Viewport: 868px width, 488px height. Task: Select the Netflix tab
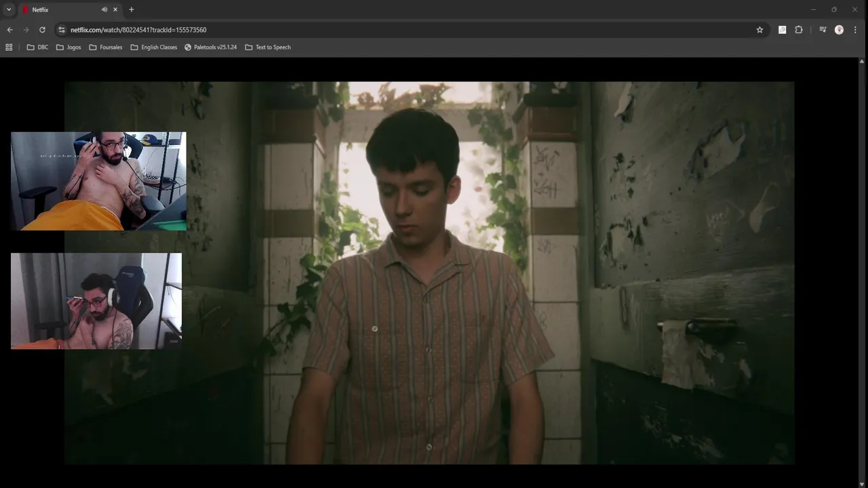pyautogui.click(x=70, y=9)
